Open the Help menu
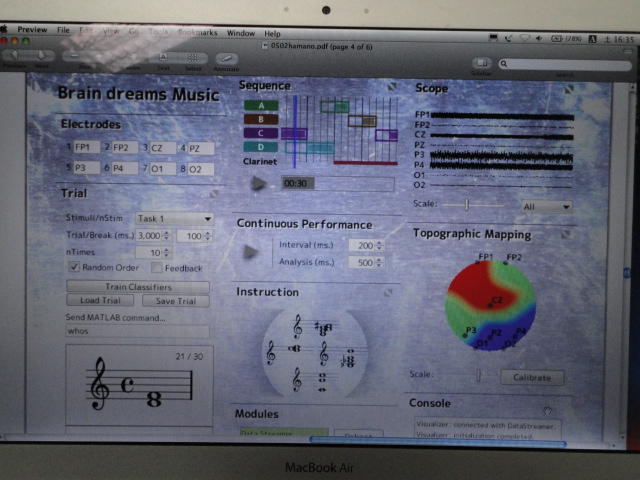Image resolution: width=640 pixels, height=480 pixels. tap(273, 33)
